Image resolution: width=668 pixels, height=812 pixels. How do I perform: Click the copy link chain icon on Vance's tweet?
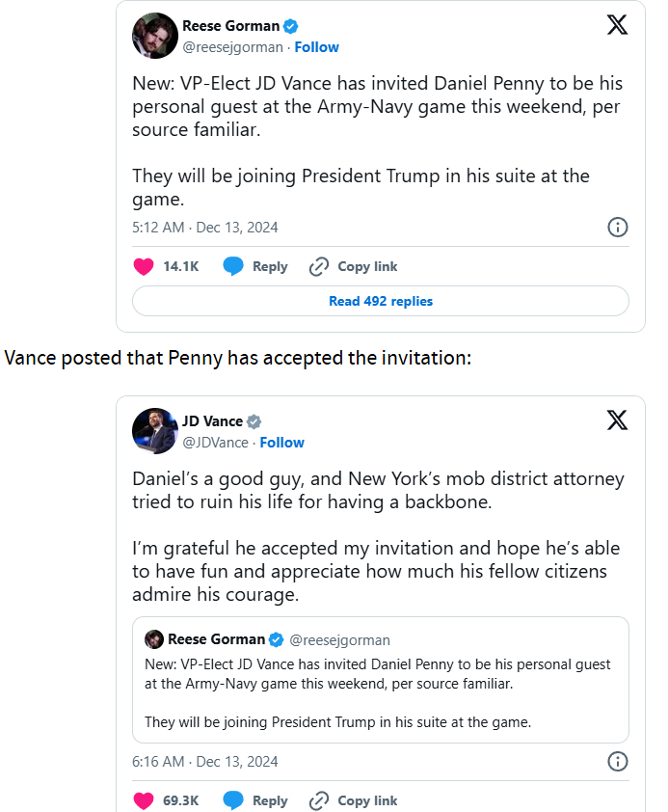click(x=319, y=800)
